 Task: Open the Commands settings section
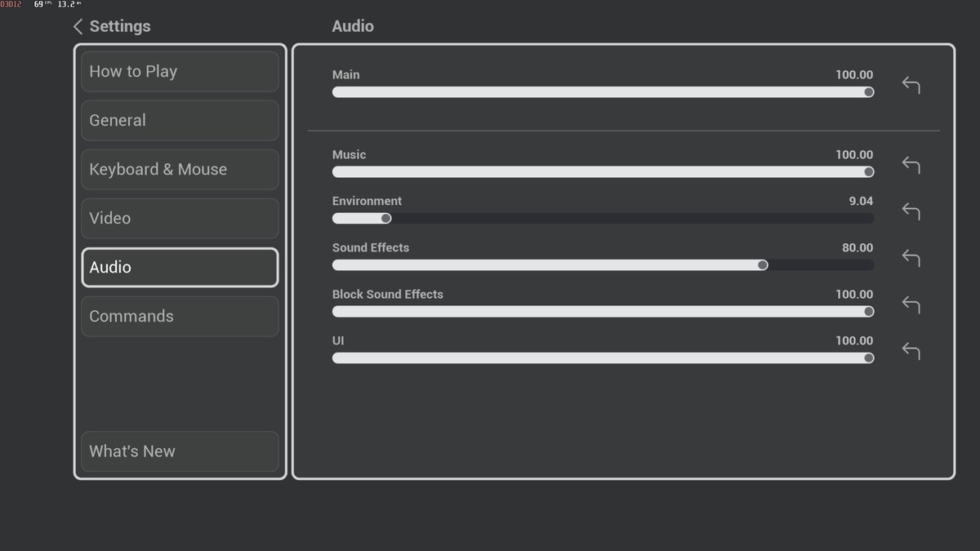(180, 317)
